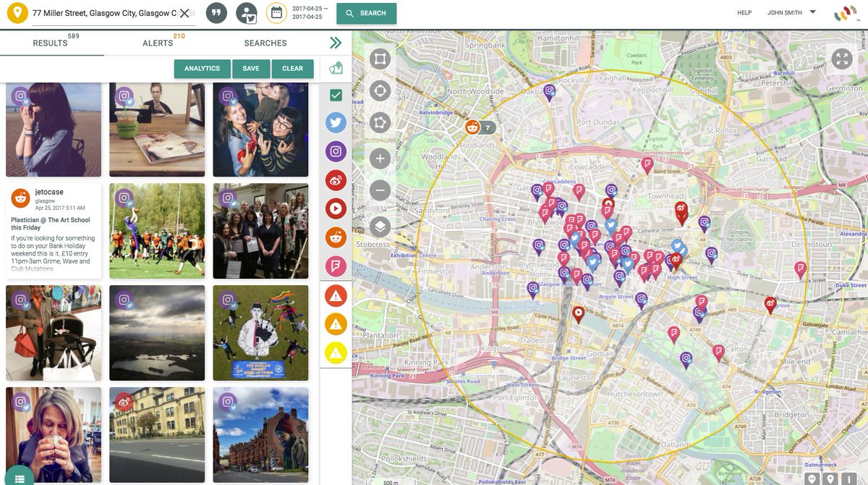This screenshot has height=485, width=868.
Task: Open the map layers selector
Action: tap(380, 224)
